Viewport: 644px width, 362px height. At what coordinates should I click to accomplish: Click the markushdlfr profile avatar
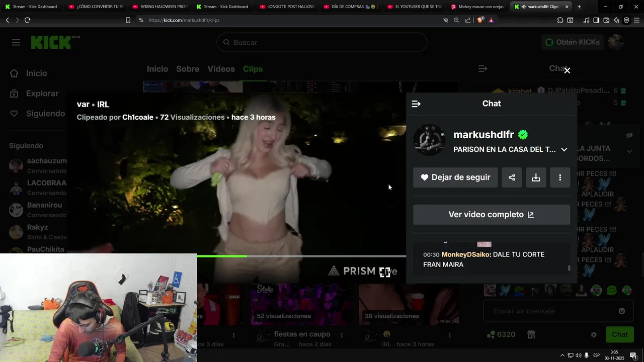point(430,140)
